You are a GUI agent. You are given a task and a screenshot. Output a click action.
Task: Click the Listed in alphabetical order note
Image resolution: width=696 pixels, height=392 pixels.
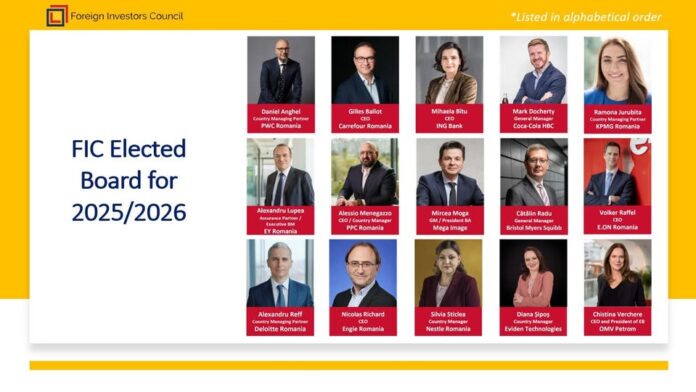pyautogui.click(x=586, y=17)
